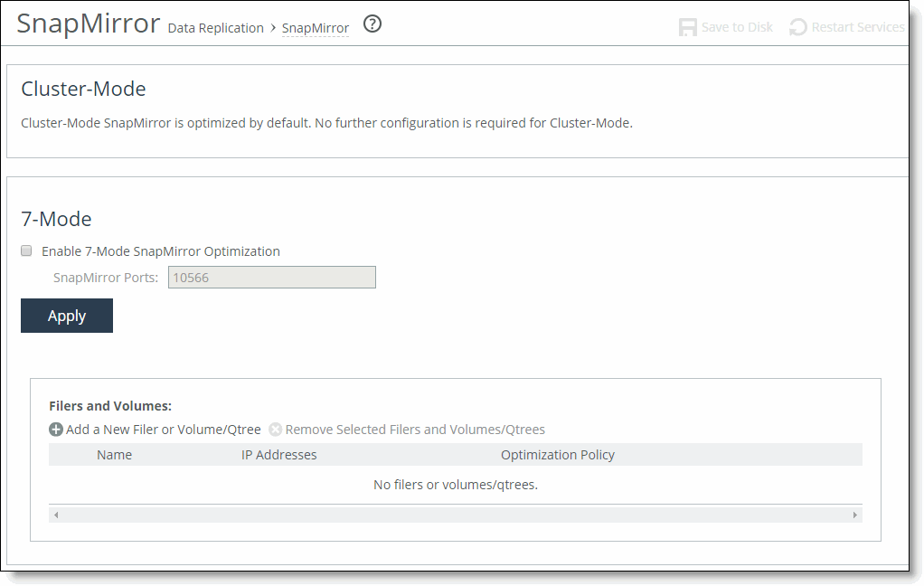
Task: Open the Data Replication breadcrumb
Action: tap(216, 28)
